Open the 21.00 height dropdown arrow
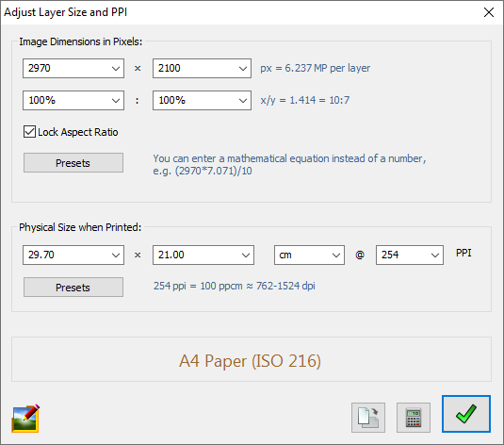Screen dimensions: 504x445 [246, 255]
